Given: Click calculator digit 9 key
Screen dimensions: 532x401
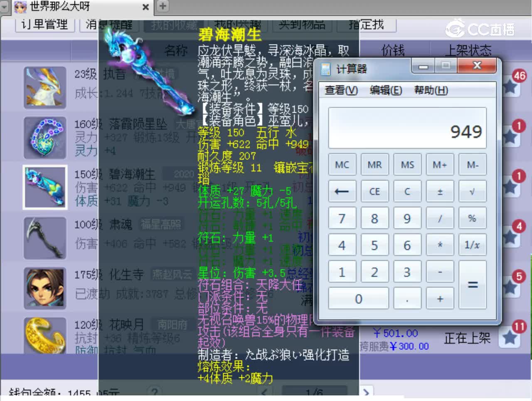Looking at the screenshot, I should (407, 218).
